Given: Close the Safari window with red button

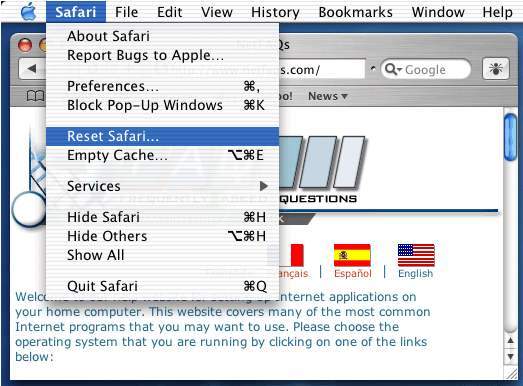Looking at the screenshot, I should coord(25,45).
